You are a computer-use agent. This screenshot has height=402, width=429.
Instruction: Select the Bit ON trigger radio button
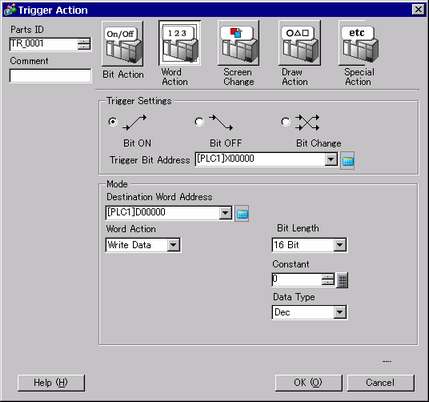pyautogui.click(x=113, y=122)
